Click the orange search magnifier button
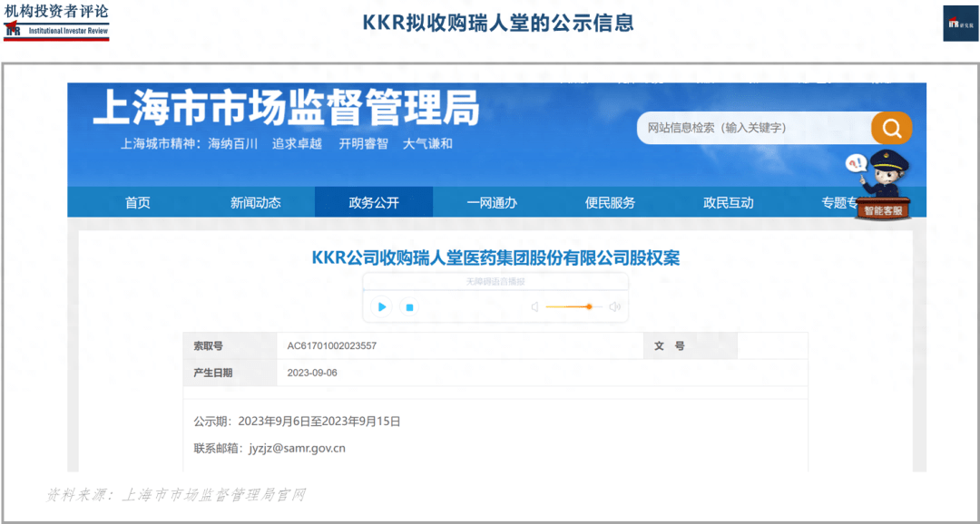Image resolution: width=980 pixels, height=524 pixels. 891,128
